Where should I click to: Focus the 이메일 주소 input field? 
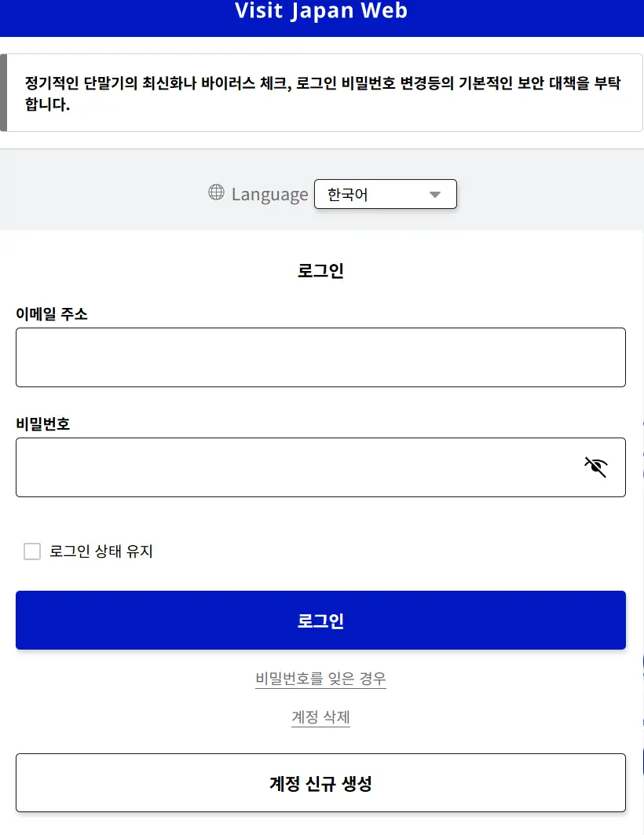point(320,357)
